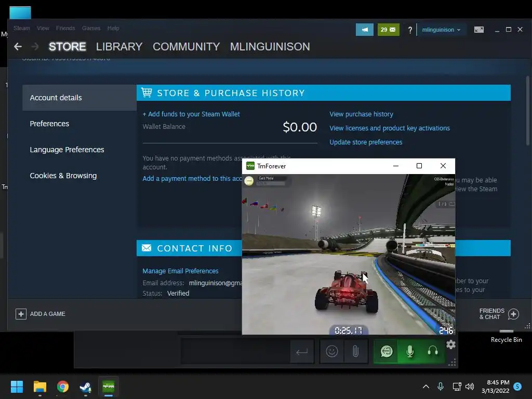Open notification center badge 5
532x399 pixels.
(517, 387)
